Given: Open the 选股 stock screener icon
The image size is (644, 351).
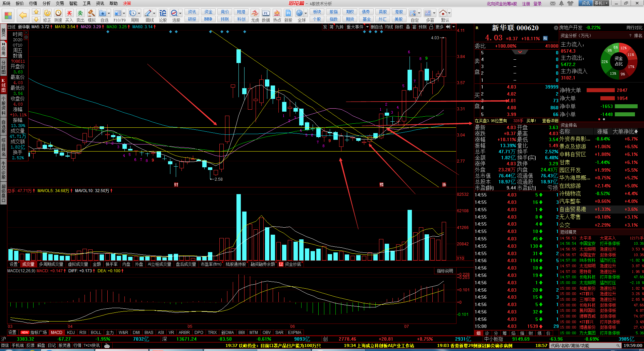Looking at the screenshot, I should 174,13.
